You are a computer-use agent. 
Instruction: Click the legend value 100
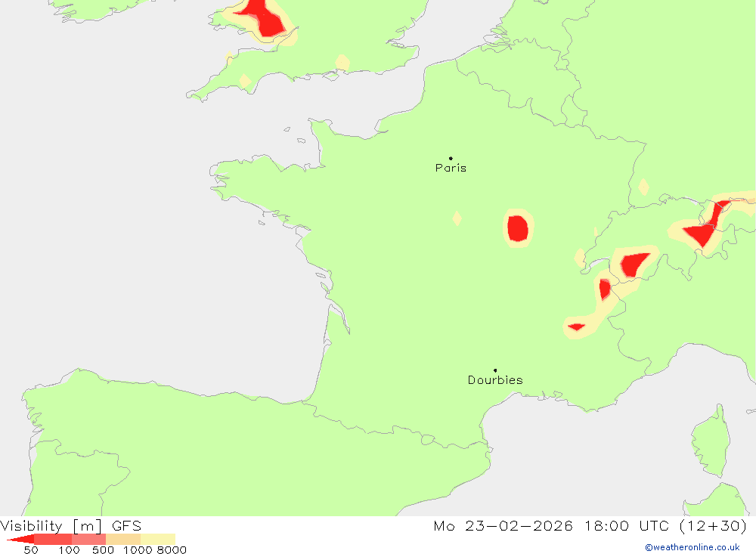[x=69, y=549]
